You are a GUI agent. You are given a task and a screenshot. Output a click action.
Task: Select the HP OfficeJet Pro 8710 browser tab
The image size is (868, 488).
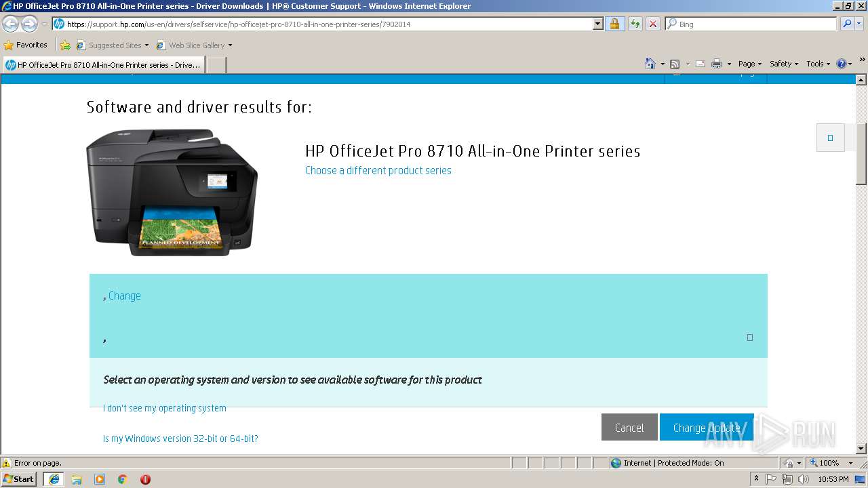(x=103, y=65)
